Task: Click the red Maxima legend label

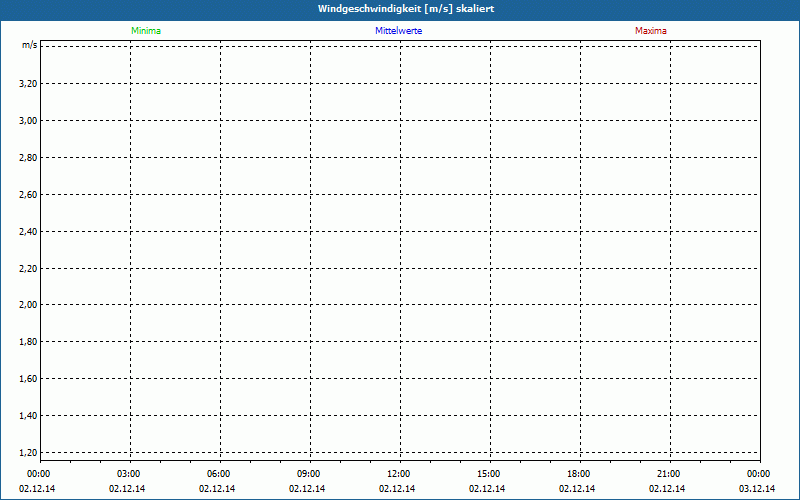Action: pyautogui.click(x=651, y=31)
